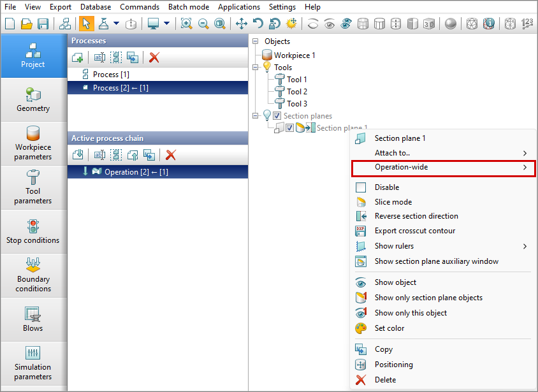
Task: Click red delete X in Active process chain
Action: [x=170, y=155]
